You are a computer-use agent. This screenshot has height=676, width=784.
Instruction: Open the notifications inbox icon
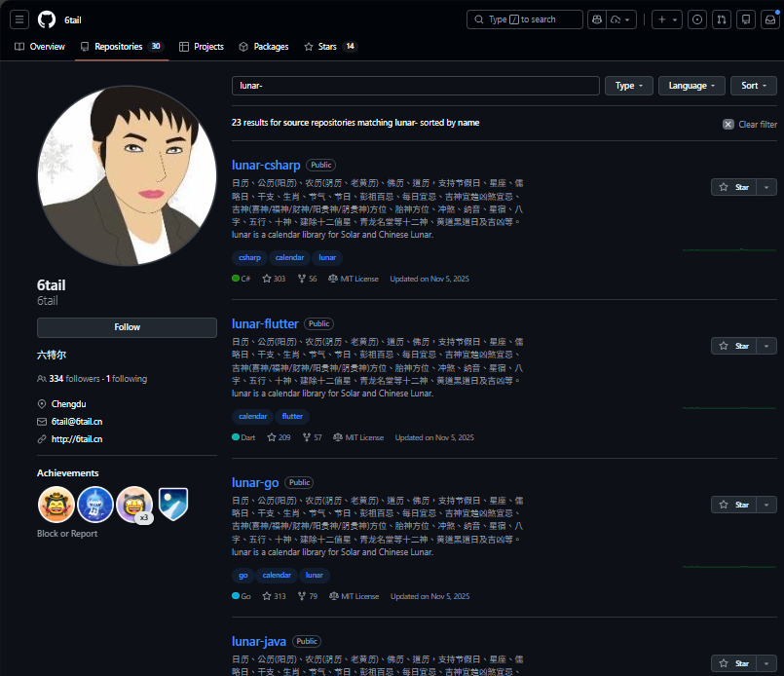769,19
